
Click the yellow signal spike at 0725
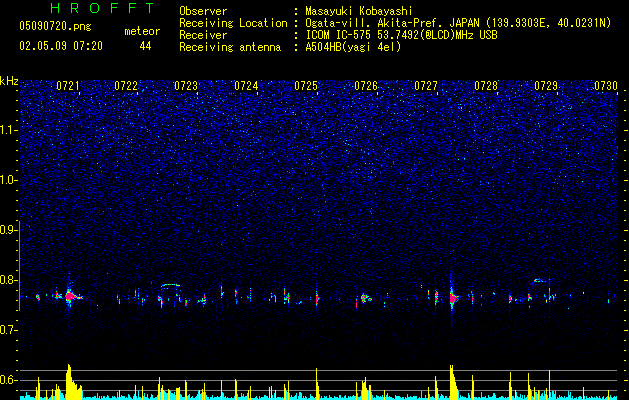tap(317, 383)
